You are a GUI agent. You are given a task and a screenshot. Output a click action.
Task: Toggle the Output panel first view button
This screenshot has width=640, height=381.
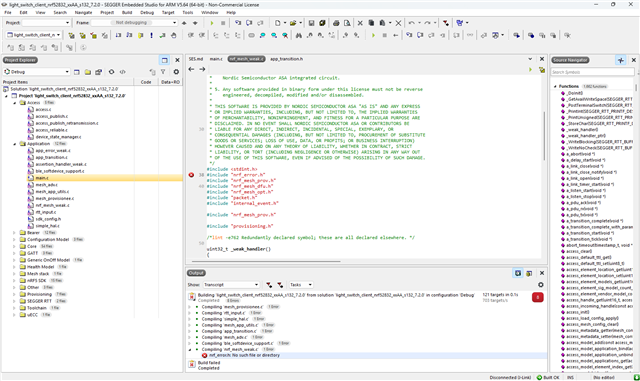518,273
